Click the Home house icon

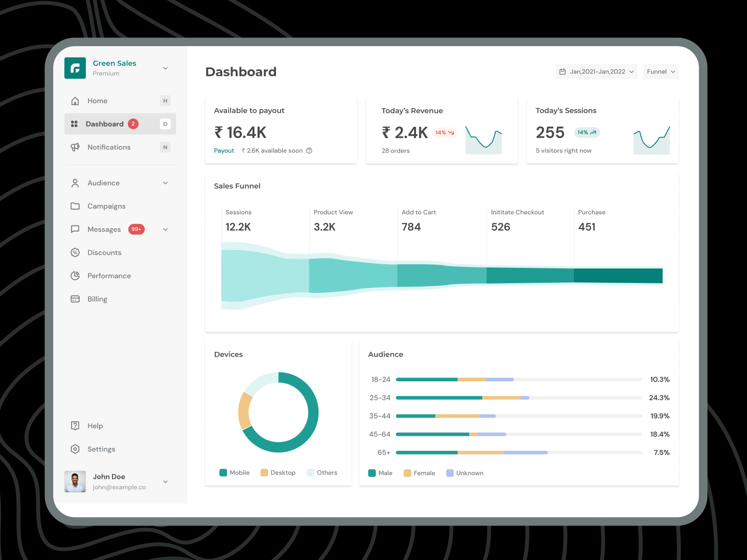(x=75, y=101)
